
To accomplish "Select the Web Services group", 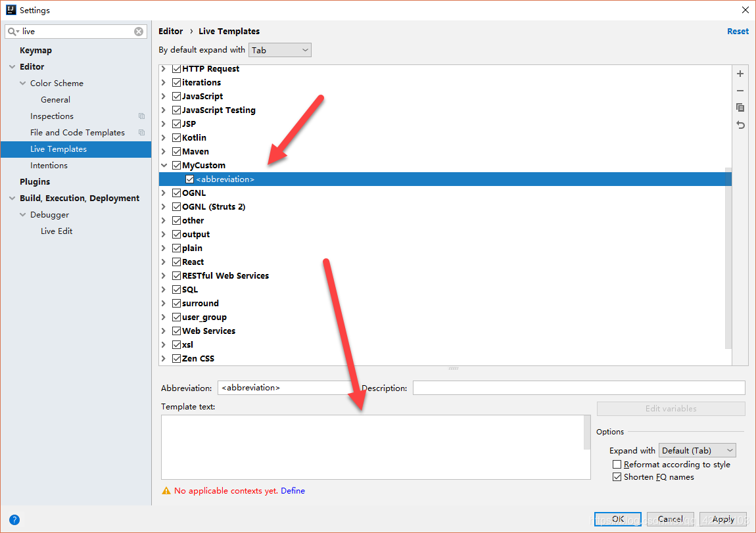I will [x=209, y=331].
